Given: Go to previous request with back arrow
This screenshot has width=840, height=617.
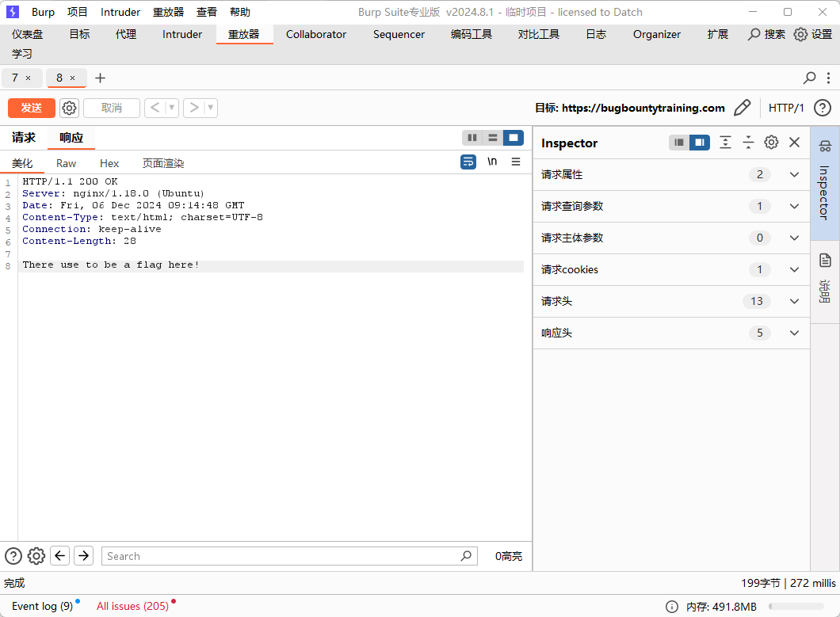Looking at the screenshot, I should pos(155,109).
